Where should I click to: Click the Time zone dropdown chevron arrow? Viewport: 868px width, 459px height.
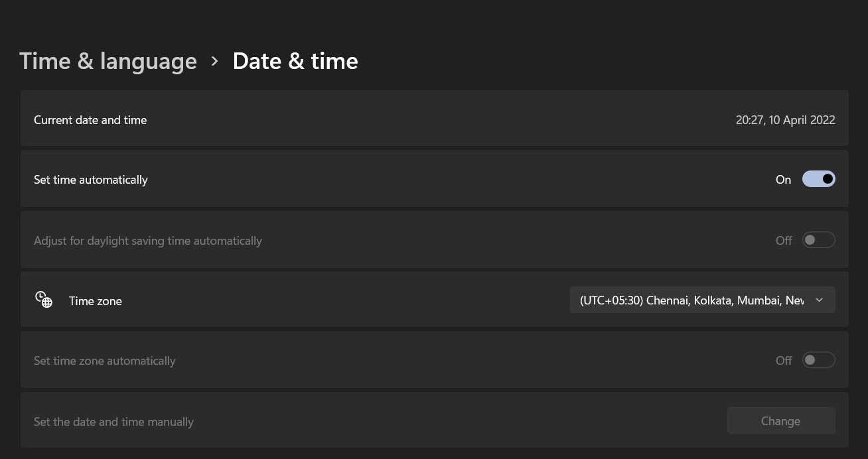coord(819,300)
